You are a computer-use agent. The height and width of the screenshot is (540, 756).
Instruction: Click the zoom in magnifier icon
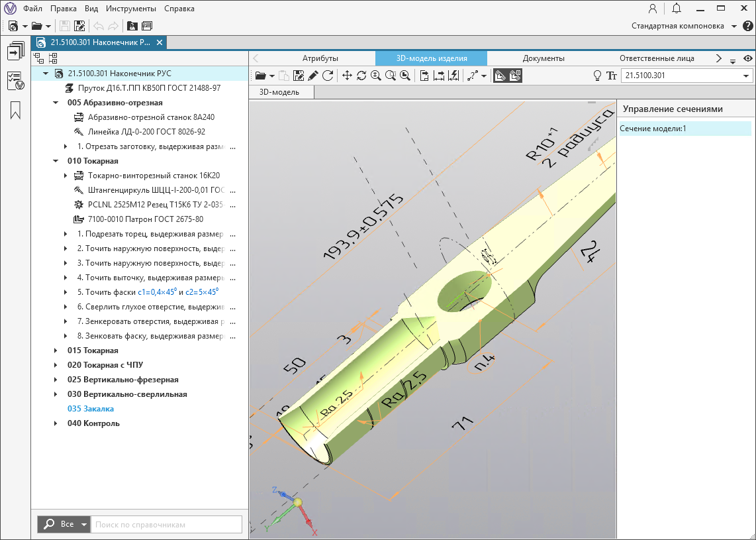click(x=376, y=76)
